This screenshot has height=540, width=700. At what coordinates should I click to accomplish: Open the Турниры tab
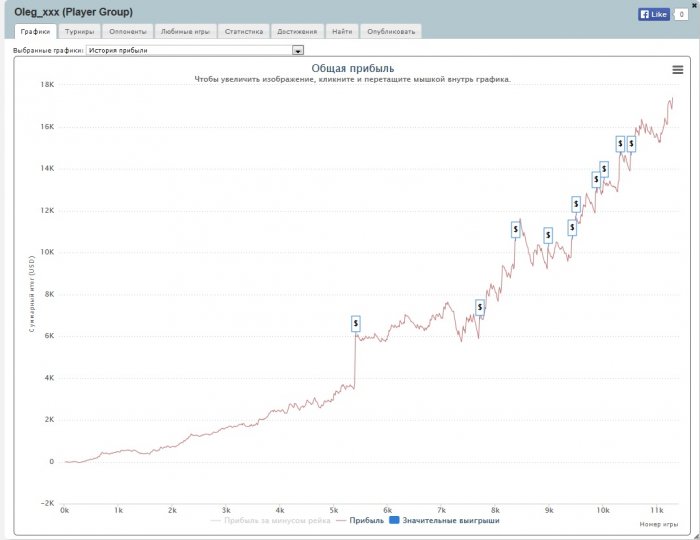coord(79,31)
